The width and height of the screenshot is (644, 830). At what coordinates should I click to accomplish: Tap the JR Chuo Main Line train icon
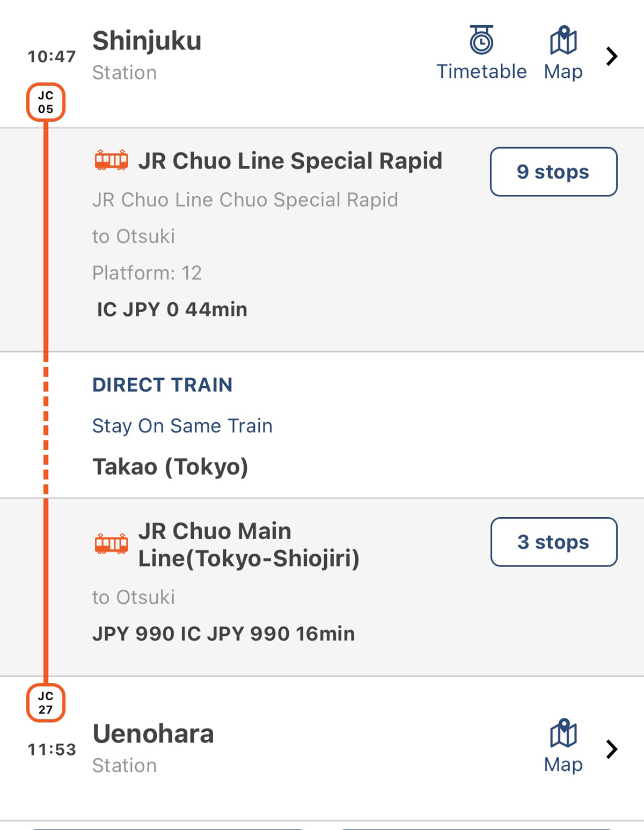pyautogui.click(x=111, y=543)
